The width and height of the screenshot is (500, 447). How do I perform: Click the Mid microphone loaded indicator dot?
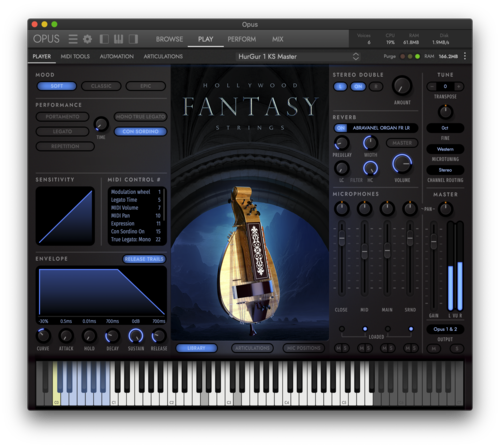(x=365, y=329)
